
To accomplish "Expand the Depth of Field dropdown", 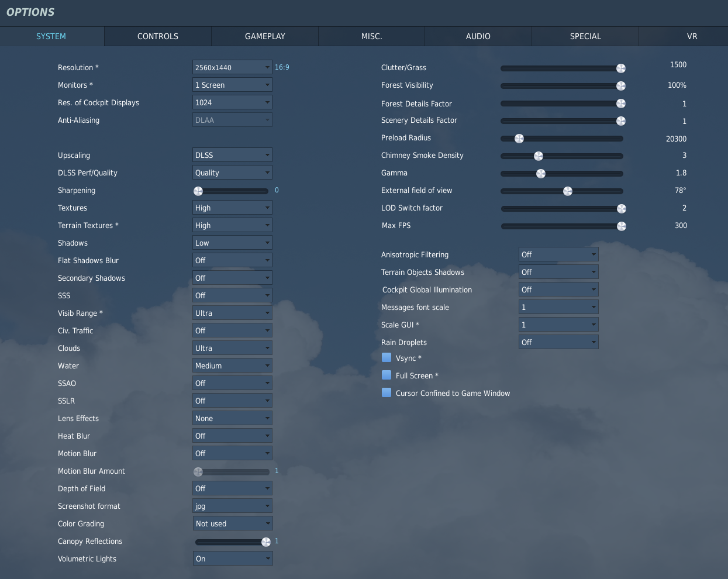I will pos(233,488).
